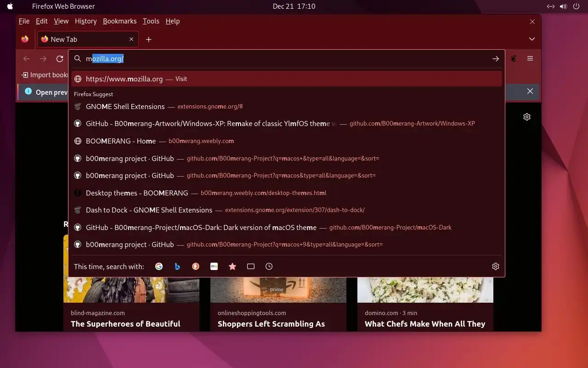Search with Bing one-off button
Viewport: 588px width, 368px height.
click(177, 266)
